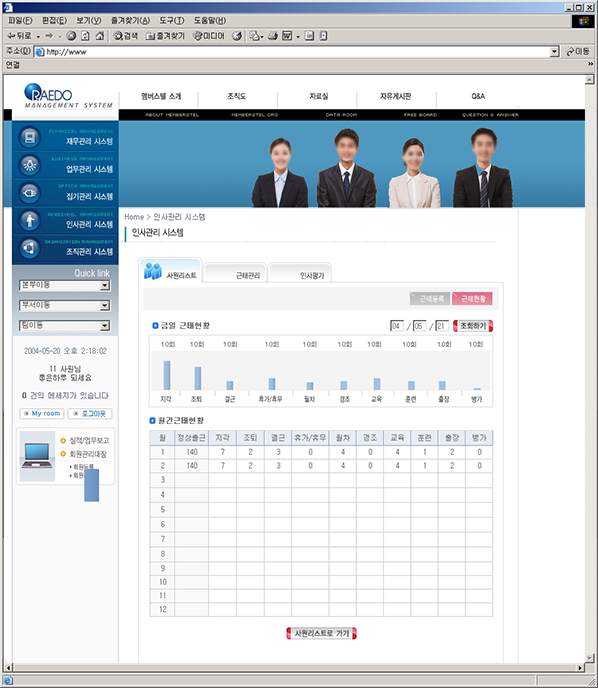This screenshot has height=688, width=598.
Task: Open the Back button history dropdown arrow
Action: (x=38, y=37)
